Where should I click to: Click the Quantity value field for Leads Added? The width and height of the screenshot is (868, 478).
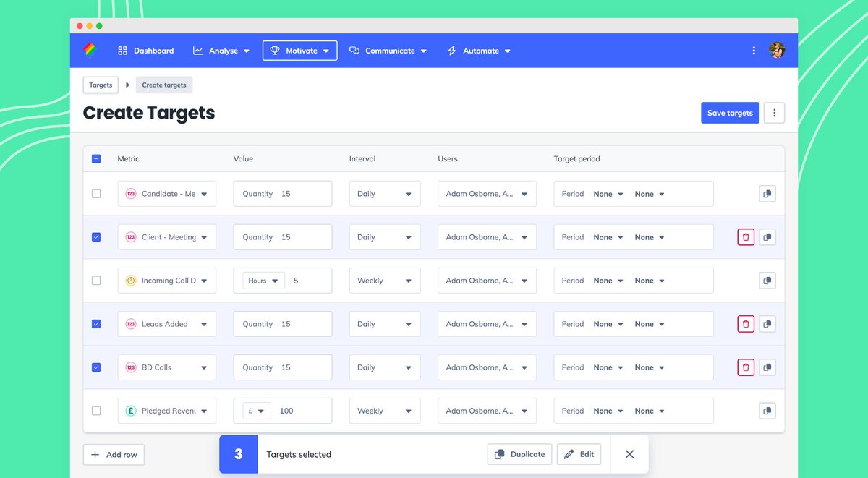pos(283,324)
